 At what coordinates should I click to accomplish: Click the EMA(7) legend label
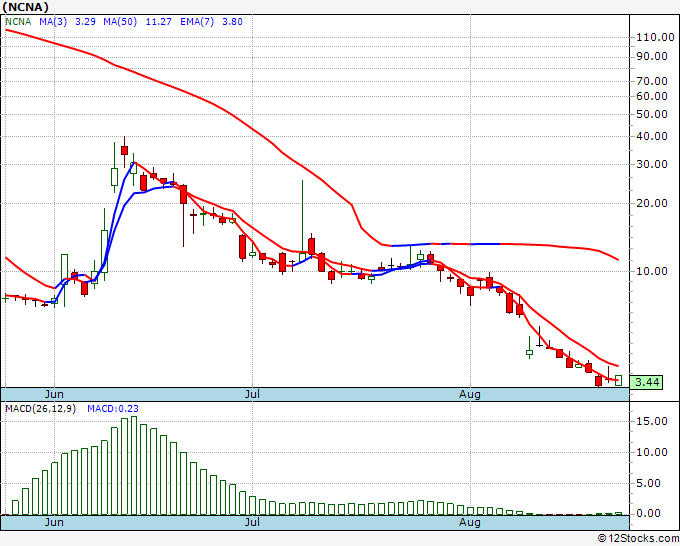point(197,22)
